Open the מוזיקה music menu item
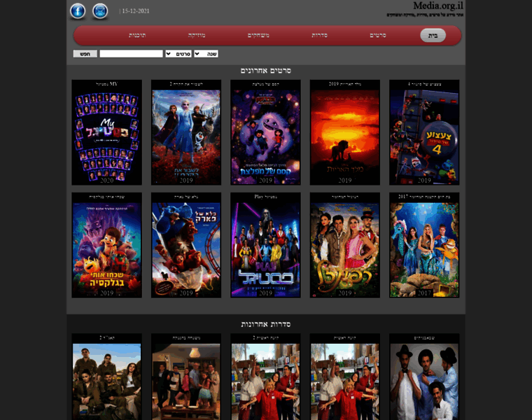Viewport: 532px width, 420px height. (x=197, y=35)
